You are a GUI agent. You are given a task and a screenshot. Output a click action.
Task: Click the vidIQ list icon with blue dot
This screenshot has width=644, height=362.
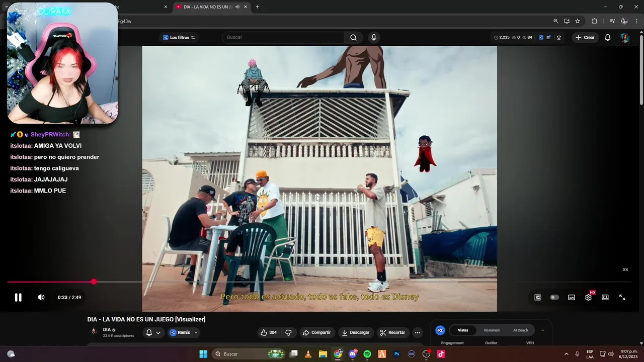click(x=549, y=37)
